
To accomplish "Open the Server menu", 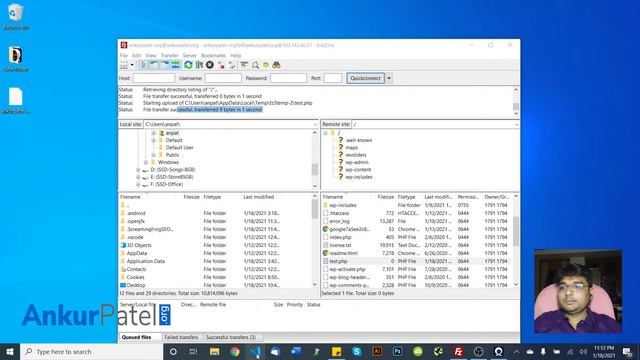I will 189,55.
